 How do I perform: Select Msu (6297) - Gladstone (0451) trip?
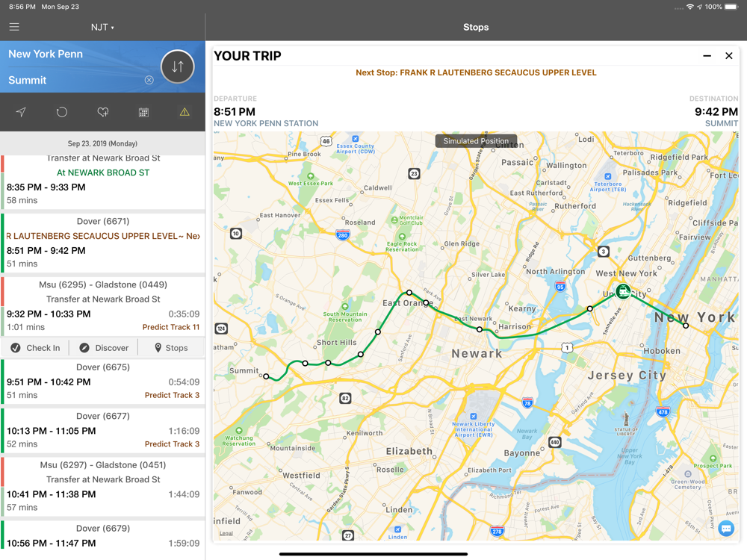click(x=102, y=486)
